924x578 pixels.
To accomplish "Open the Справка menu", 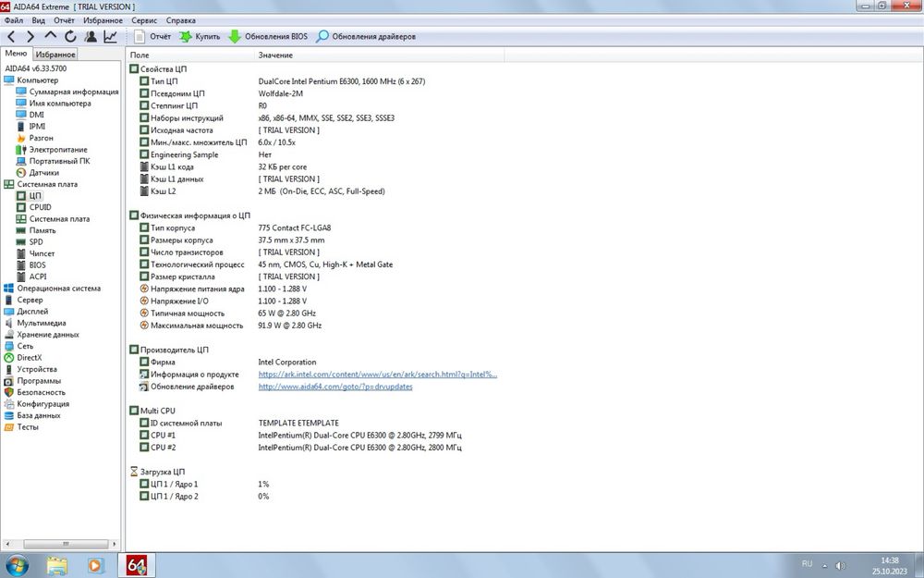I will [181, 20].
